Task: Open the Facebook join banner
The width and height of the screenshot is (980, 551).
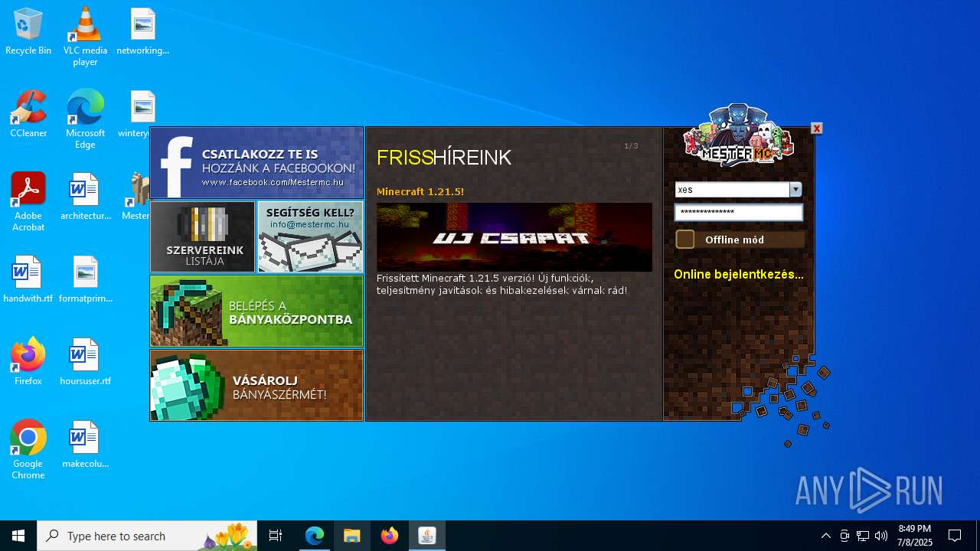Action: tap(256, 163)
